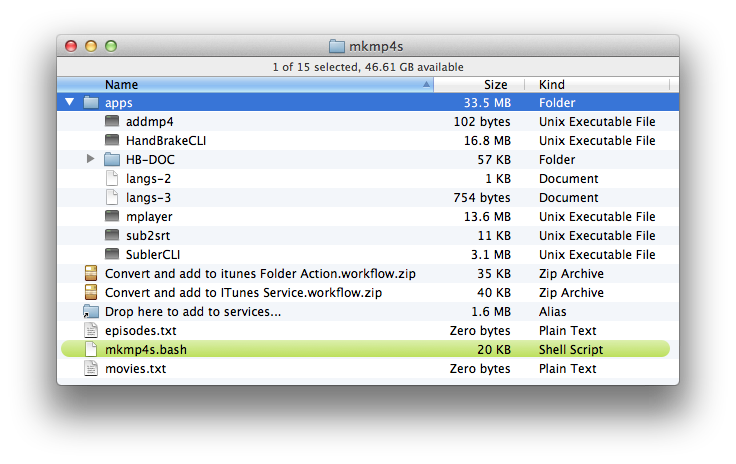Select the sub2srt executable icon
This screenshot has width=736, height=464.
coord(112,235)
